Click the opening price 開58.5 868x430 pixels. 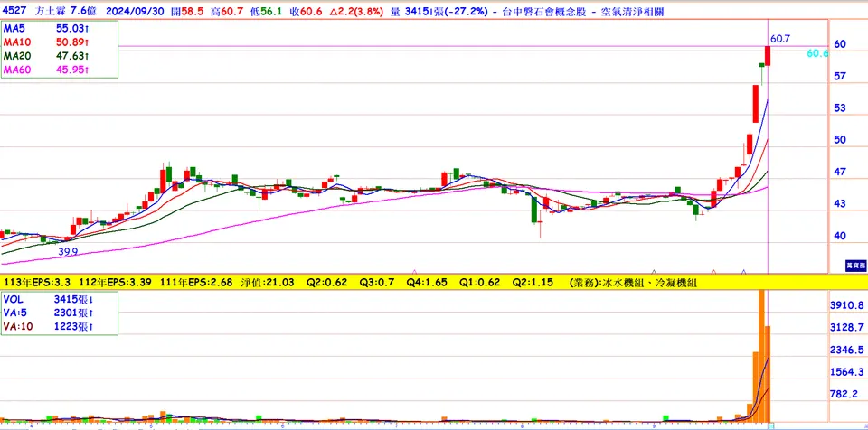[x=188, y=11]
